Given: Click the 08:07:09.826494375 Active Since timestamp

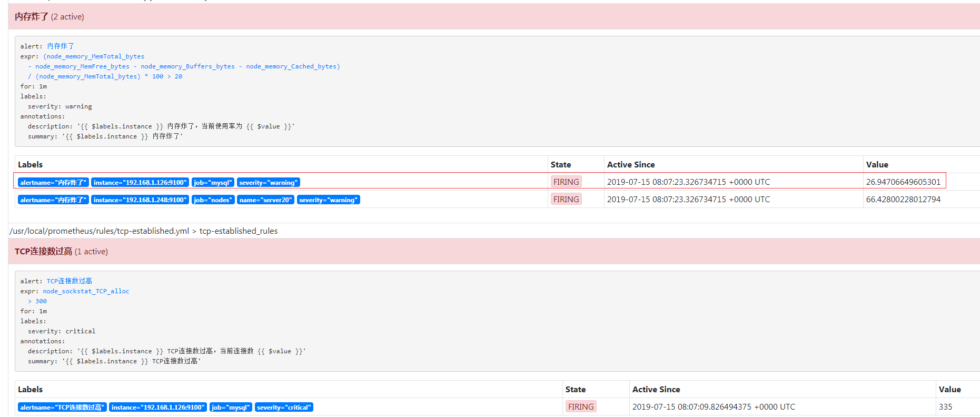Looking at the screenshot, I should click(714, 407).
